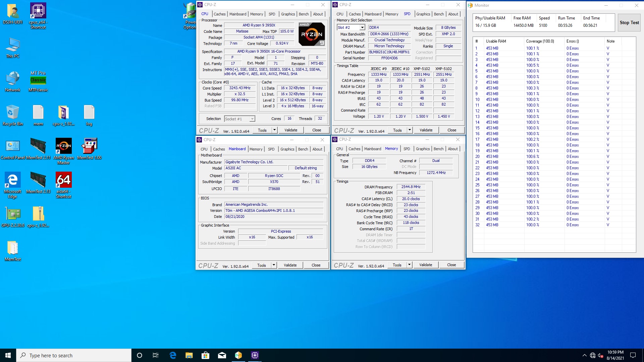Click the taskbar clock showing 10:59 PM

click(615, 355)
